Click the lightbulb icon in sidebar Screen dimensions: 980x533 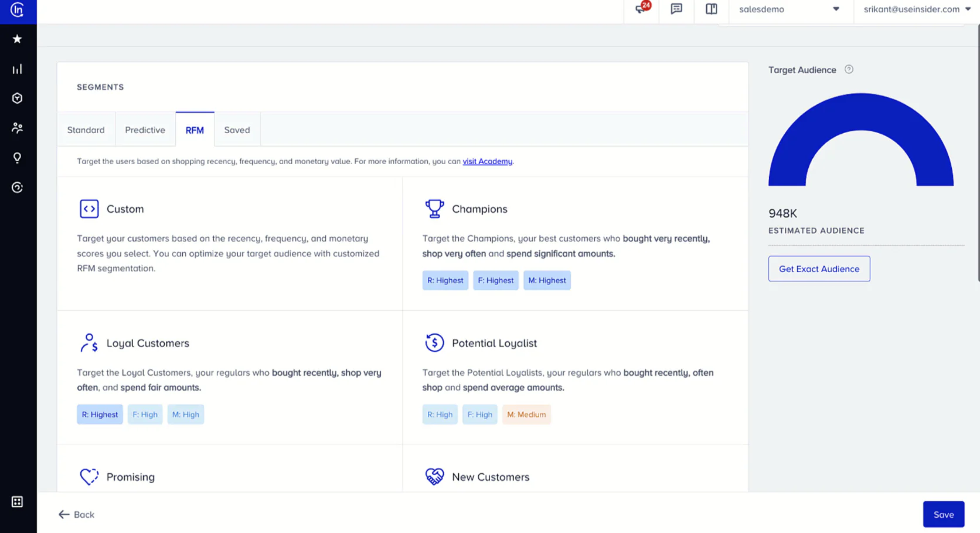point(17,158)
